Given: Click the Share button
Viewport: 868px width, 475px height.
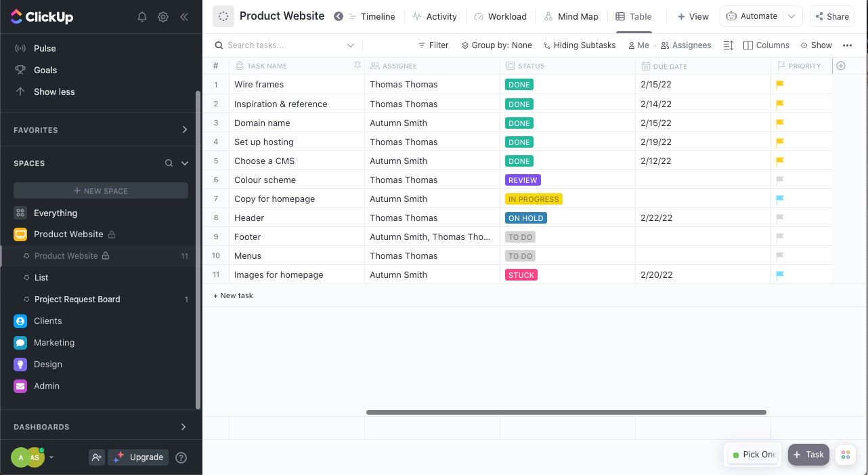Looking at the screenshot, I should (x=831, y=16).
